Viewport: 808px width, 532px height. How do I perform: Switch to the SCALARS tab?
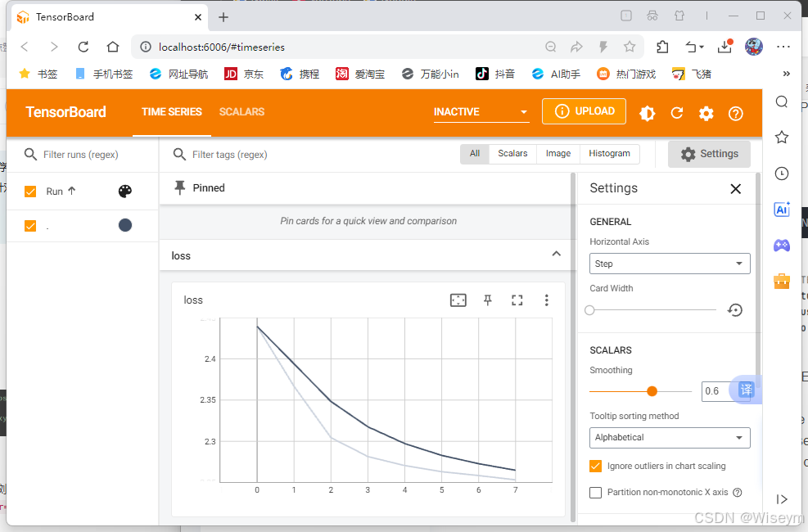pos(241,112)
